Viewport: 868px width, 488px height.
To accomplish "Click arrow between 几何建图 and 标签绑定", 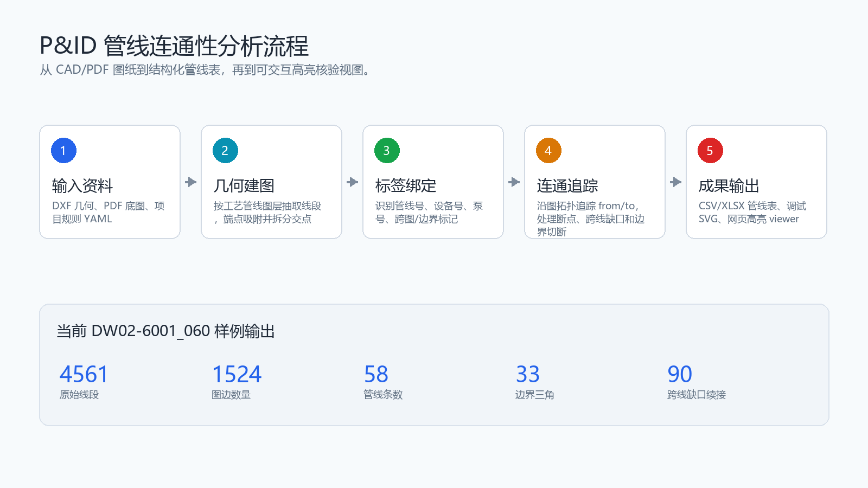I will tap(353, 182).
